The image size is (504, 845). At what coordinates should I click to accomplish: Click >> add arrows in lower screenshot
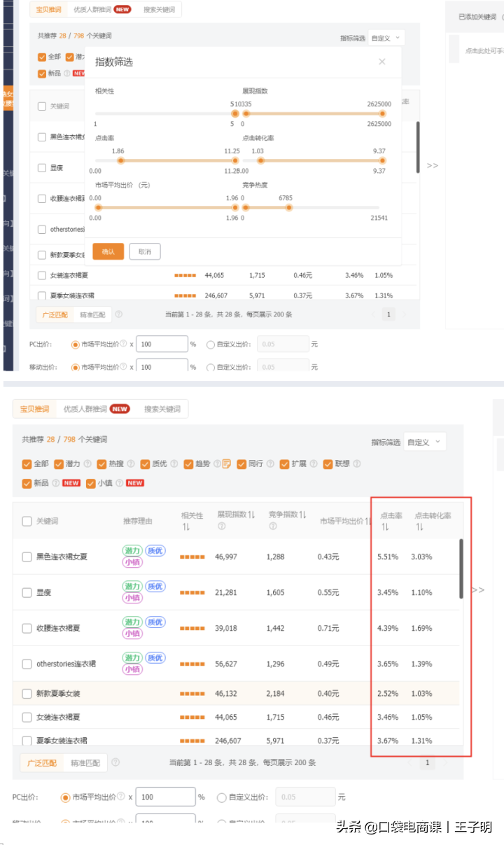[477, 590]
